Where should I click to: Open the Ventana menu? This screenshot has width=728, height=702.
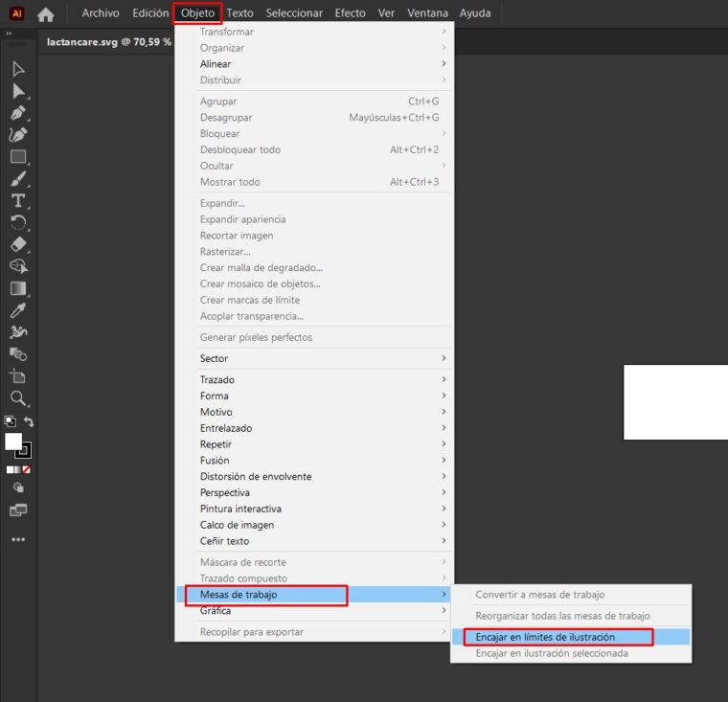click(427, 13)
